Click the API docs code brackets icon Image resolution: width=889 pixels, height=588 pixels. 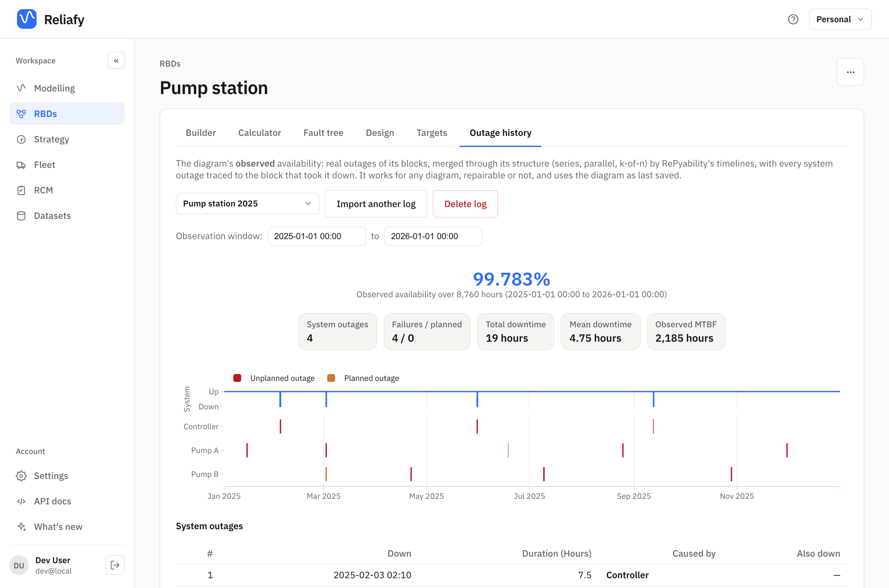[x=21, y=501]
